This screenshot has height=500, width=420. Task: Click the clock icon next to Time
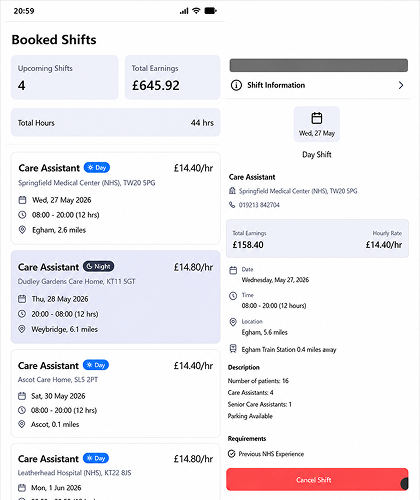[233, 296]
